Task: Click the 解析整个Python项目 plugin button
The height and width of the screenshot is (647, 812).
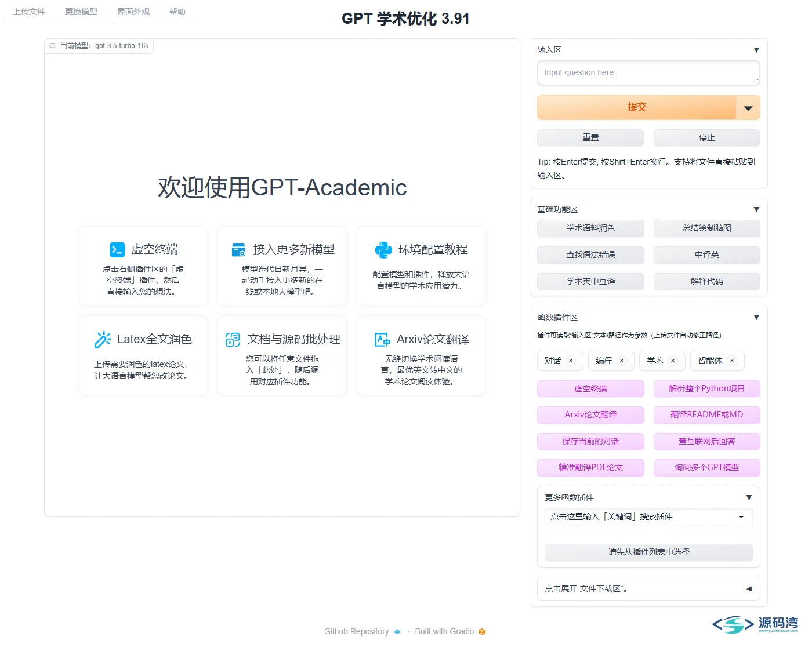Action: coord(706,389)
